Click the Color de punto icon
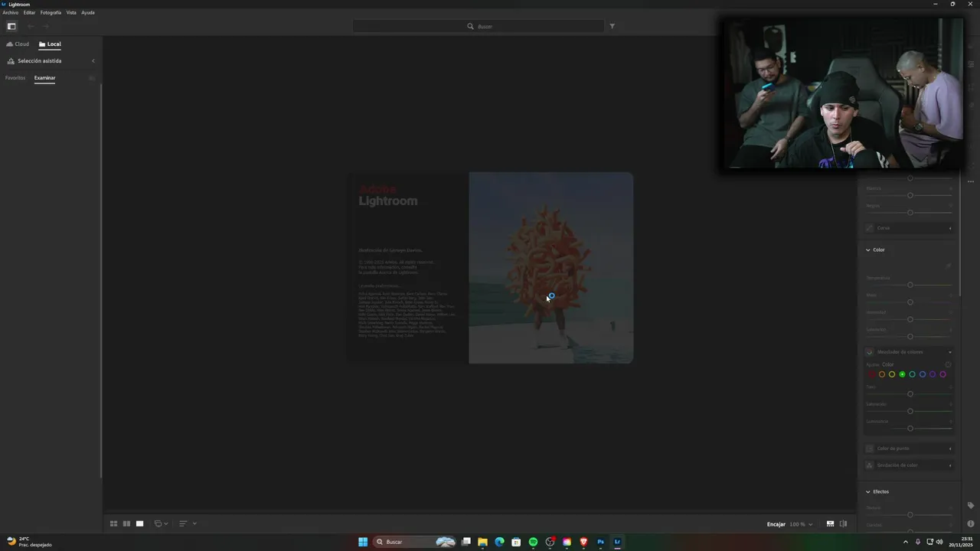The height and width of the screenshot is (551, 980). pyautogui.click(x=870, y=448)
